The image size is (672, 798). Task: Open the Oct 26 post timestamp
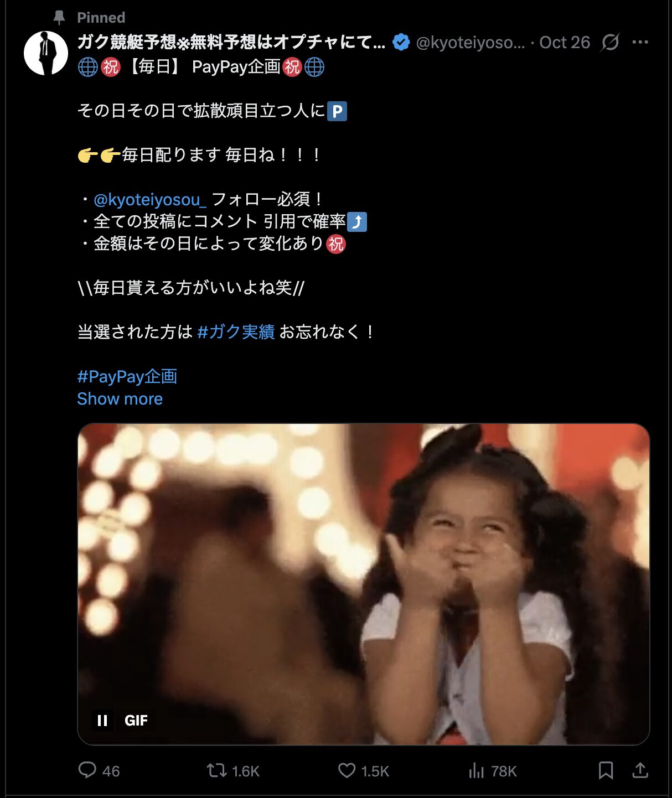coord(565,42)
